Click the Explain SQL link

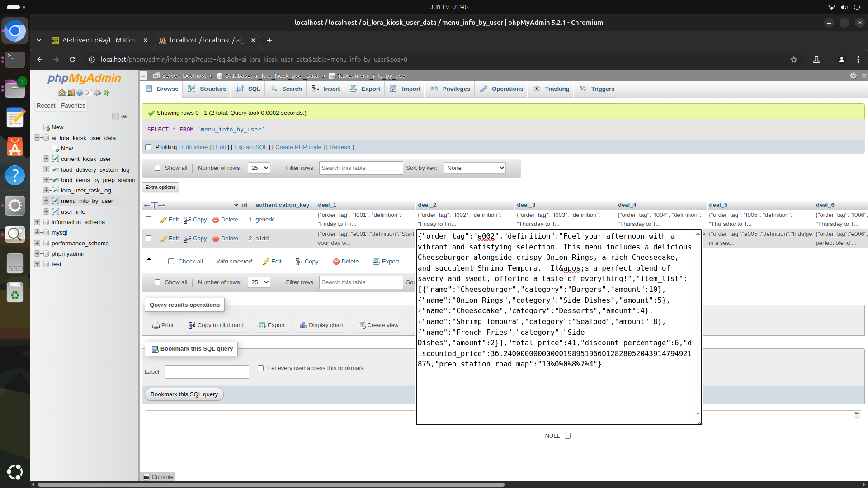pyautogui.click(x=250, y=147)
